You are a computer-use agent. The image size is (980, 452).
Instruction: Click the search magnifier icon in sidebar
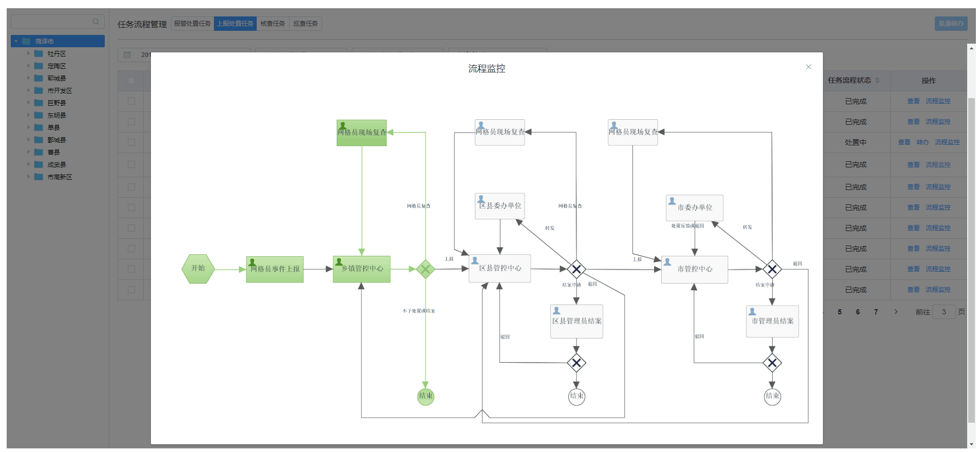pyautogui.click(x=96, y=22)
